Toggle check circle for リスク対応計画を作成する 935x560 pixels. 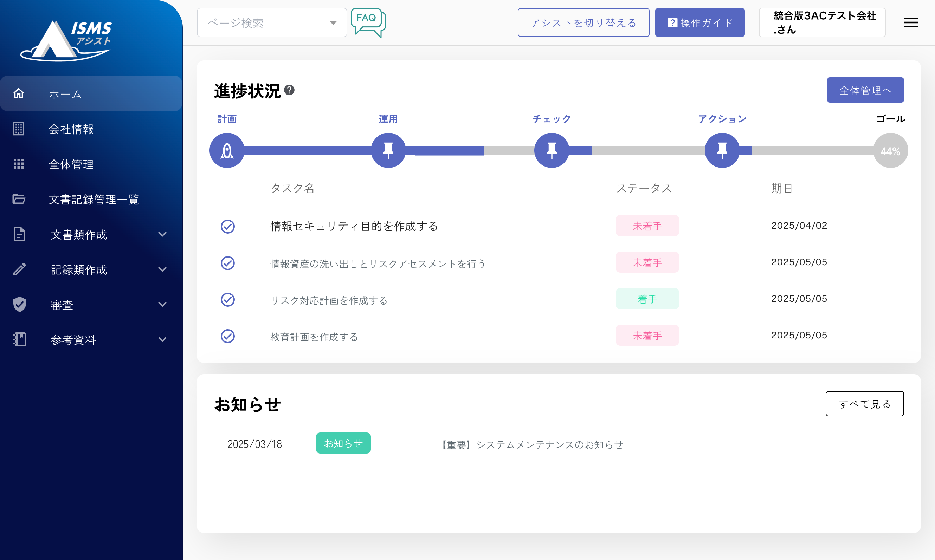(228, 300)
